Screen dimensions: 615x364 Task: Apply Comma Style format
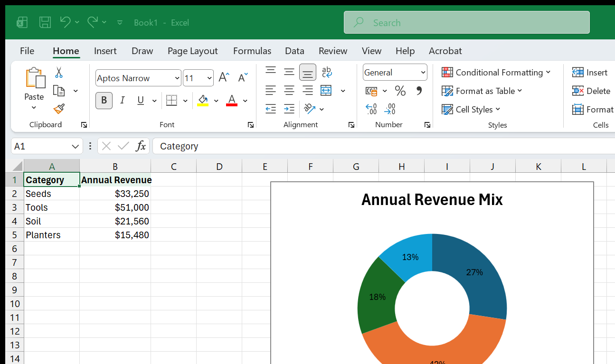tap(419, 91)
